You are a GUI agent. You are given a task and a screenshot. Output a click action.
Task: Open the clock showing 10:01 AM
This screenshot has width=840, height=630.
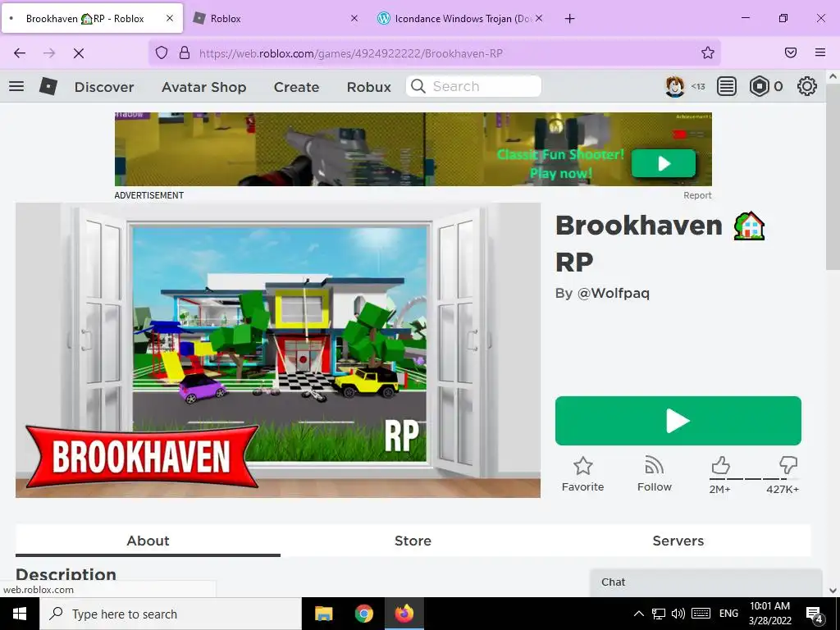click(x=769, y=614)
